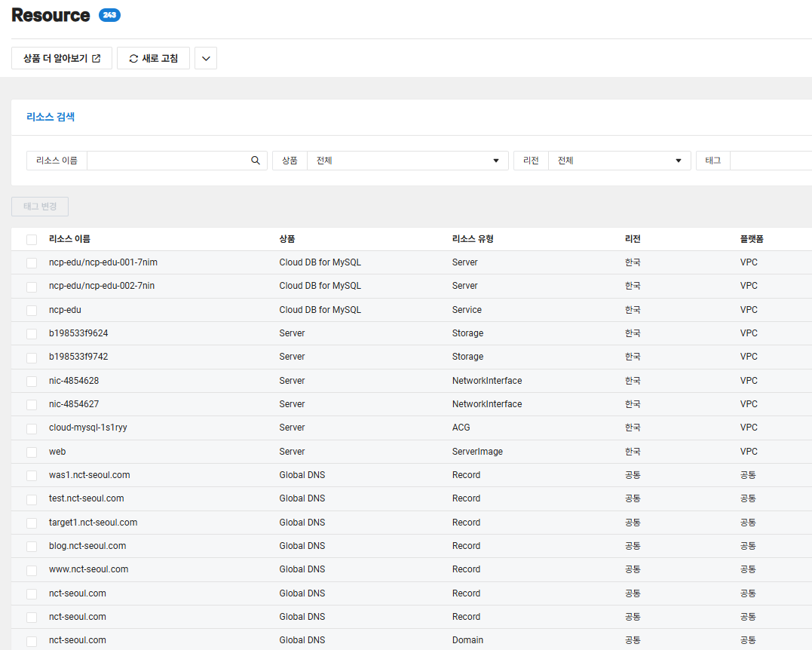Check the box for nic-4854627 row

click(32, 404)
